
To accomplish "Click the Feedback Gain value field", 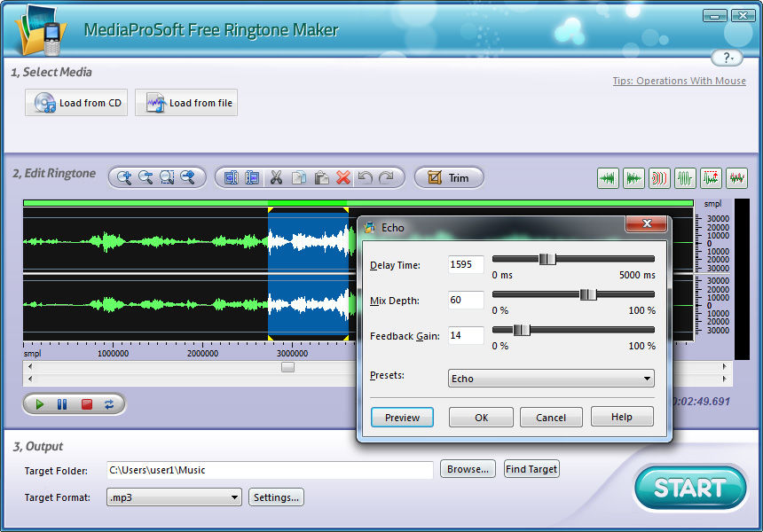I will point(466,335).
